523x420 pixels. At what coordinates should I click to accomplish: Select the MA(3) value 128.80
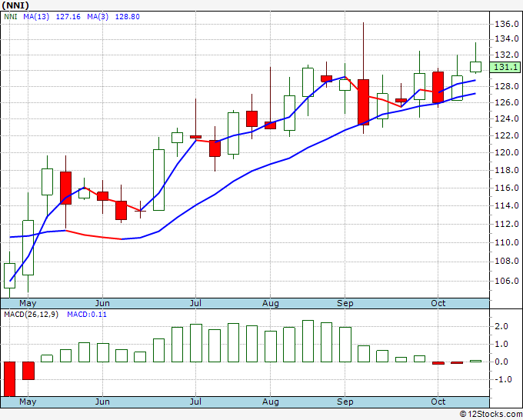(127, 17)
